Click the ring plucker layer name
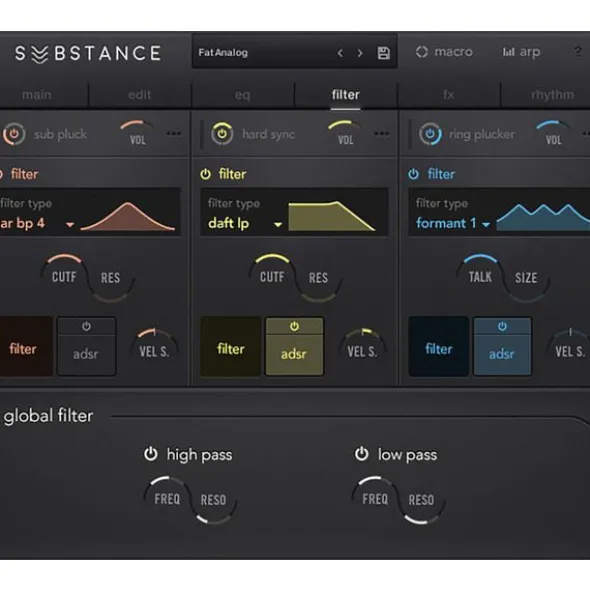Viewport: 590px width, 591px height. (482, 134)
